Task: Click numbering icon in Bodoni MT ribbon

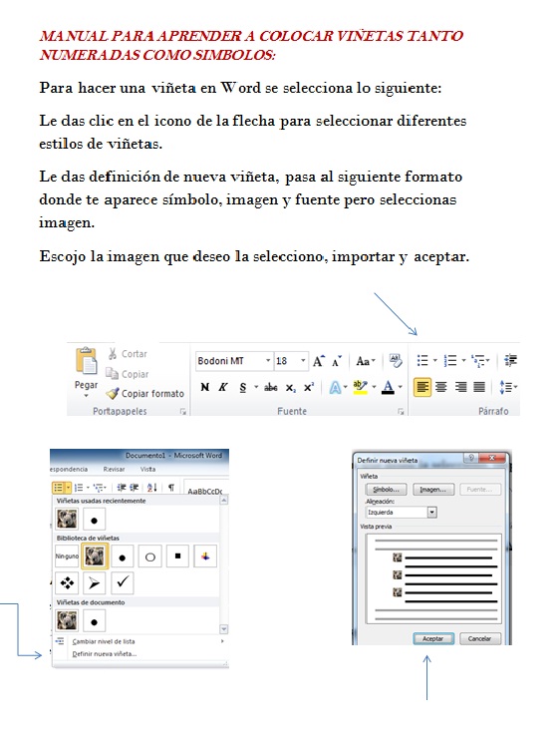Action: tap(450, 361)
